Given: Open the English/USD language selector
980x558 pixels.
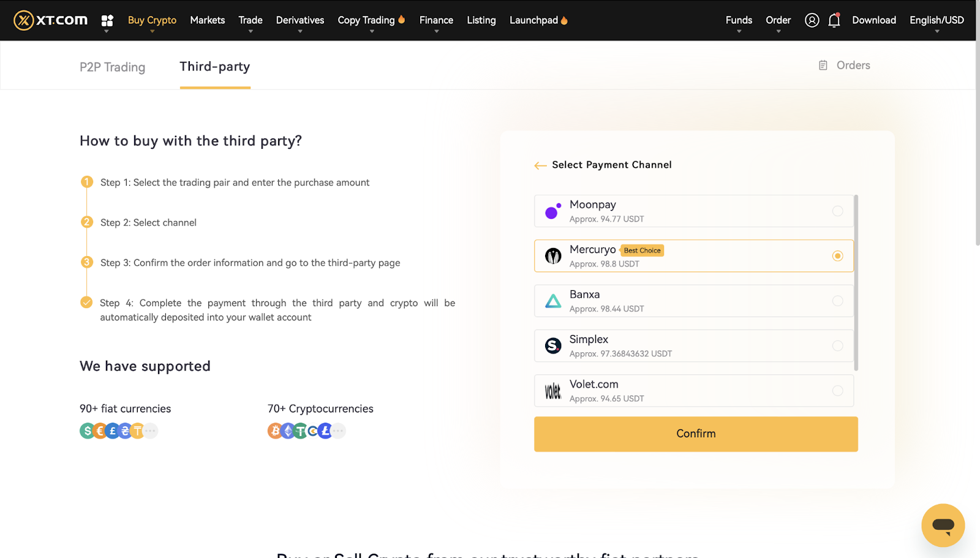Looking at the screenshot, I should click(937, 20).
